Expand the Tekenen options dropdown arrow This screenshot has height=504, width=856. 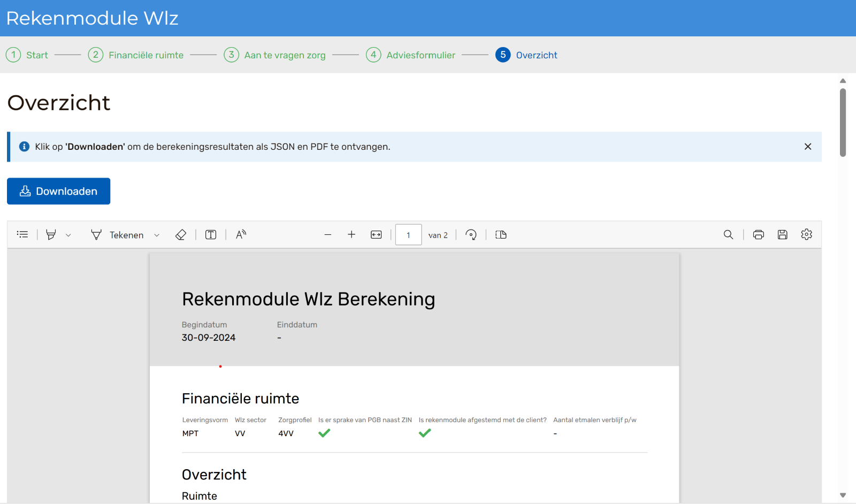(x=157, y=235)
